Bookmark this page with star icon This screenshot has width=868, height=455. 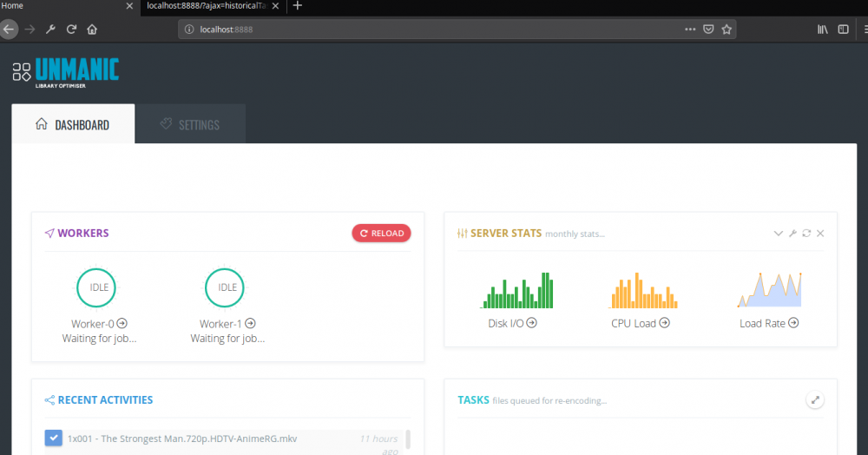point(727,30)
